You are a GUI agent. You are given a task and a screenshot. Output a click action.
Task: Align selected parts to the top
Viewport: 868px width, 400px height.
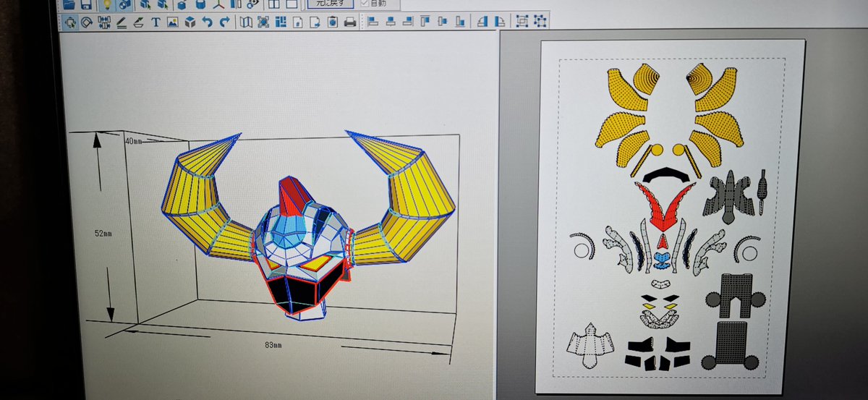(425, 21)
